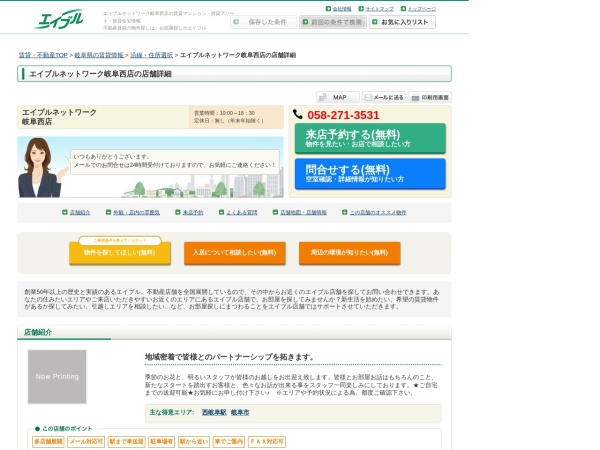Click 沿線・住所選択 breadcrumb link
The image size is (600, 450).
click(152, 55)
